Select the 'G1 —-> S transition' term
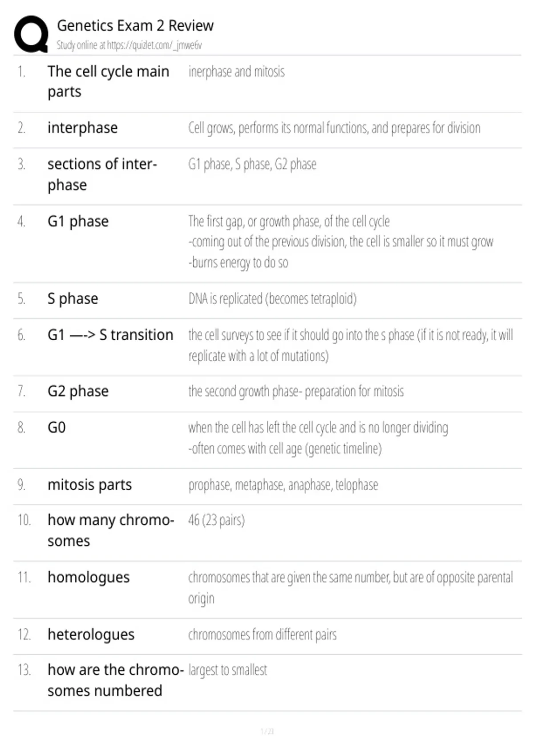534x756 pixels. [110, 334]
